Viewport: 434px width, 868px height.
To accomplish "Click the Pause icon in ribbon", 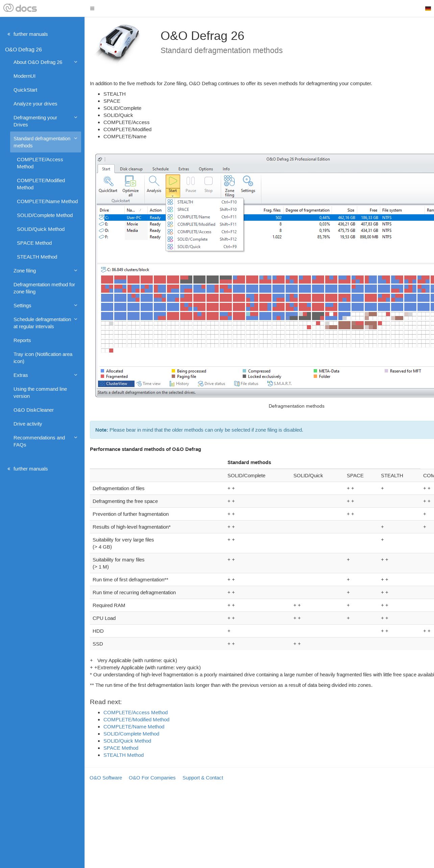I will coord(191,181).
